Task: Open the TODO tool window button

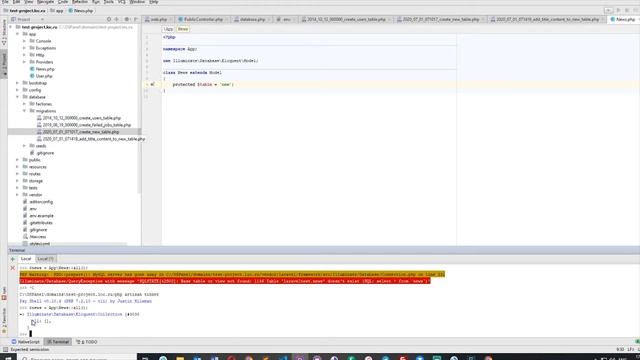Action: click(x=87, y=342)
